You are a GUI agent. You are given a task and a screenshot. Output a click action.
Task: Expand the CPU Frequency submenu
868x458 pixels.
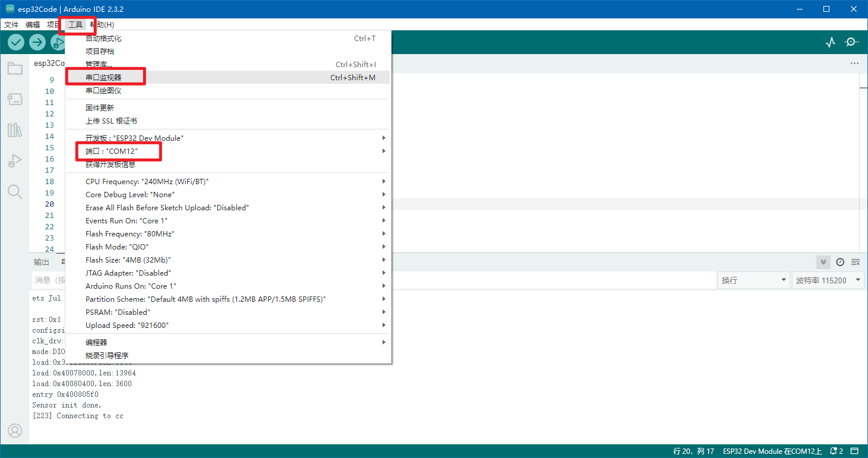pyautogui.click(x=228, y=181)
